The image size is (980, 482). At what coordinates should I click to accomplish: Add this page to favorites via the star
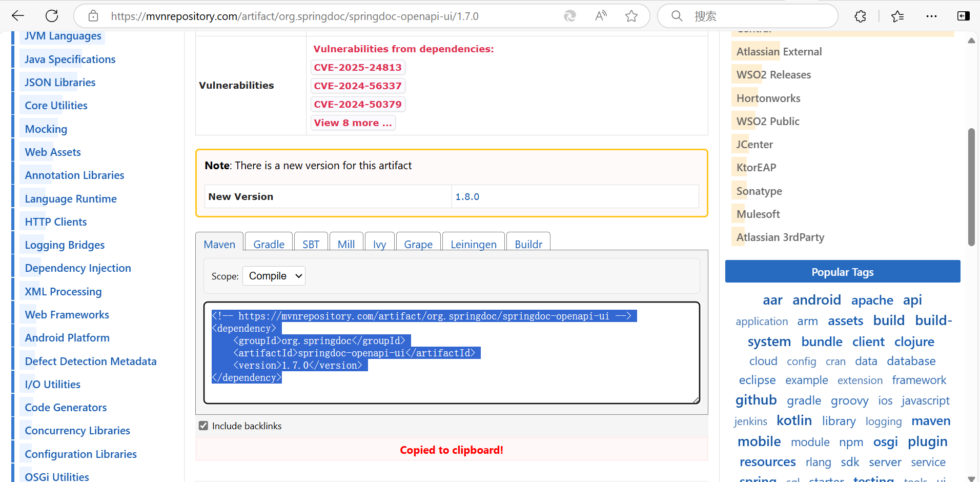click(x=631, y=16)
